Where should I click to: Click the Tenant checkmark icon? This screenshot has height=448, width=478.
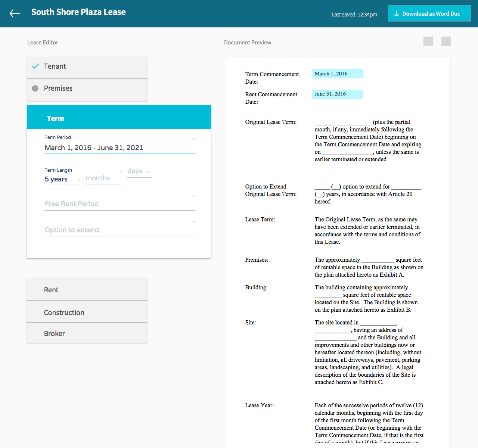click(x=35, y=66)
